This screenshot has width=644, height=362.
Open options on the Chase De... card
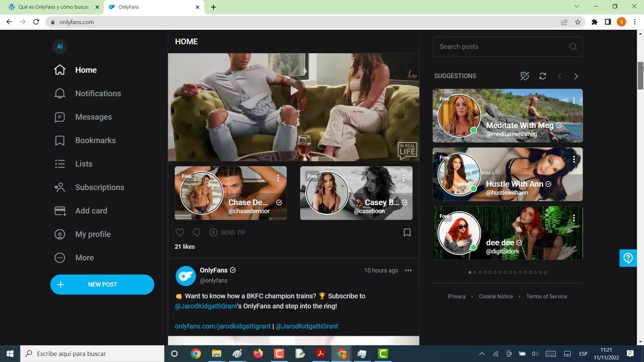tap(278, 178)
